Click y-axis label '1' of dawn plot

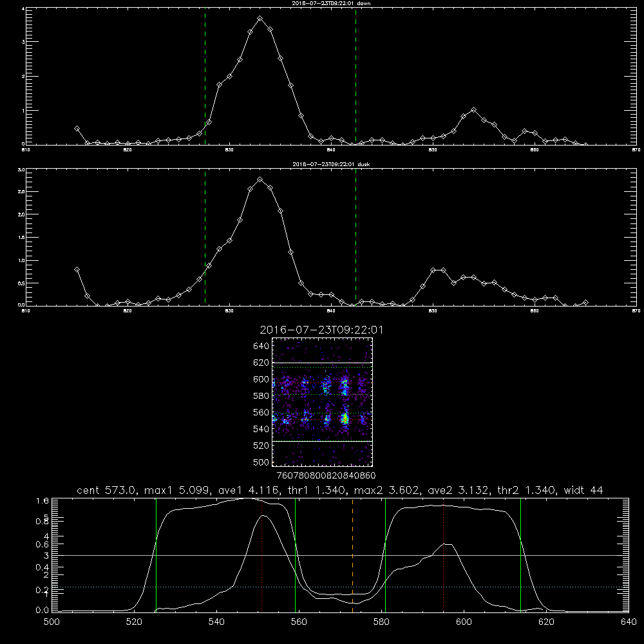coord(23,111)
